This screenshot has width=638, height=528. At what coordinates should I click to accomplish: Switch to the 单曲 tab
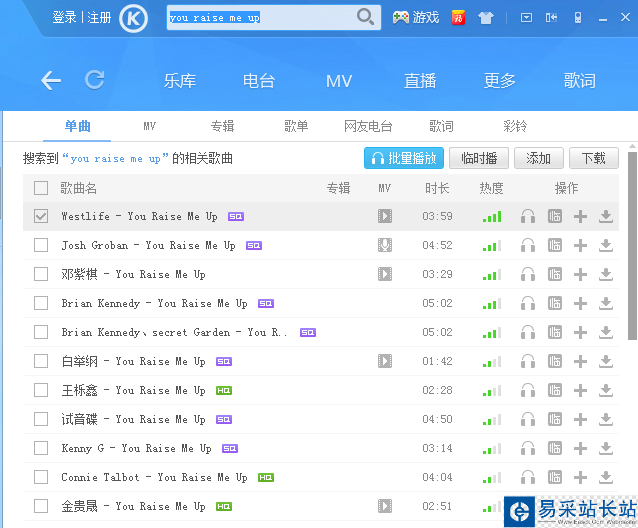(77, 126)
